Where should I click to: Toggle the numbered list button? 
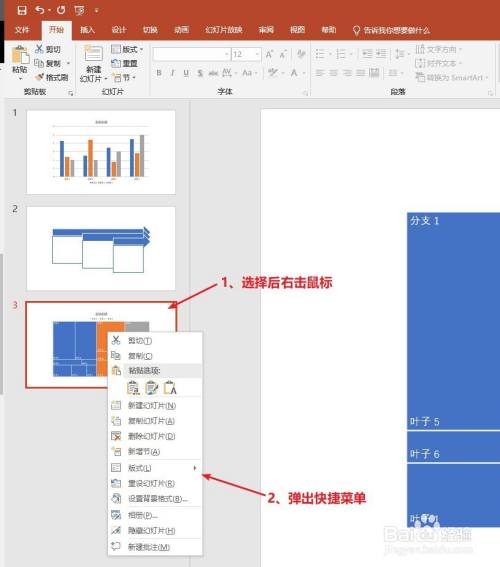[341, 54]
